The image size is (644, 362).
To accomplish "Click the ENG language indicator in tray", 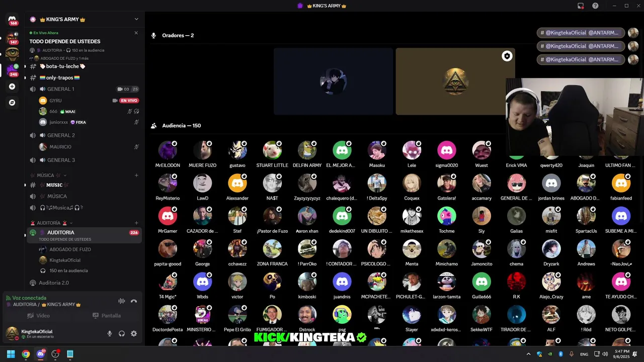I will (x=584, y=354).
